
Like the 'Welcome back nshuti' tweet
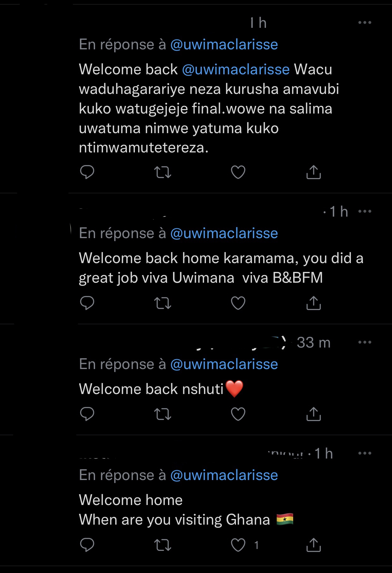(238, 414)
